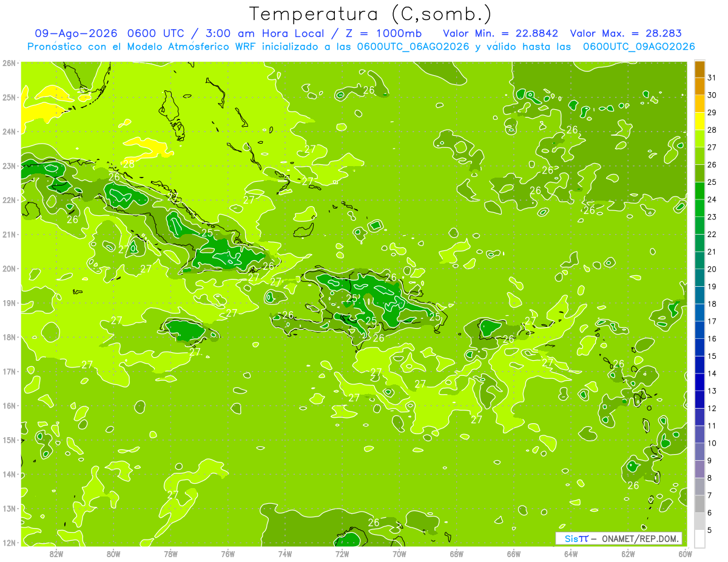The width and height of the screenshot is (728, 562).
Task: Click the 60W longitude axis label
Action: coord(686,554)
